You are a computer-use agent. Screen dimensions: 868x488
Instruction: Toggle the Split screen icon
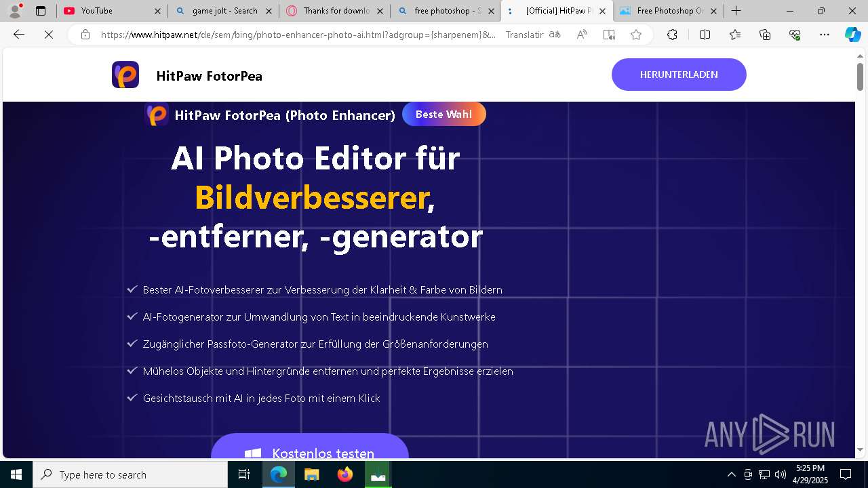[x=705, y=35]
